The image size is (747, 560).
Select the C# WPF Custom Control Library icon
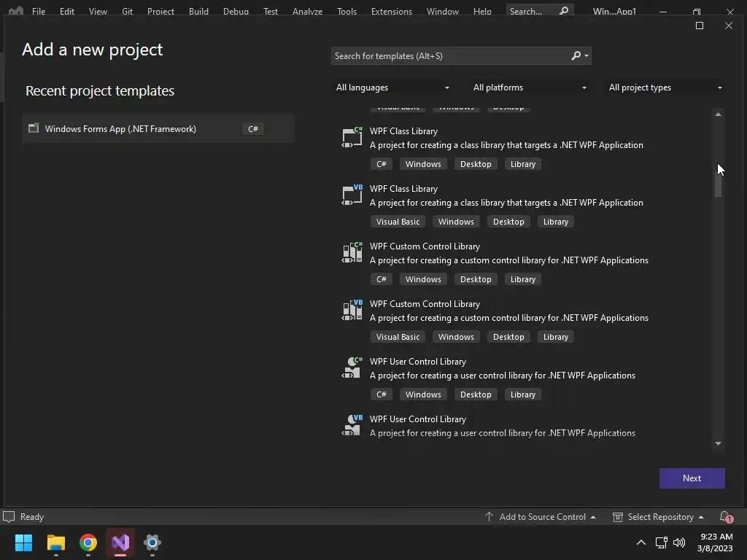352,252
